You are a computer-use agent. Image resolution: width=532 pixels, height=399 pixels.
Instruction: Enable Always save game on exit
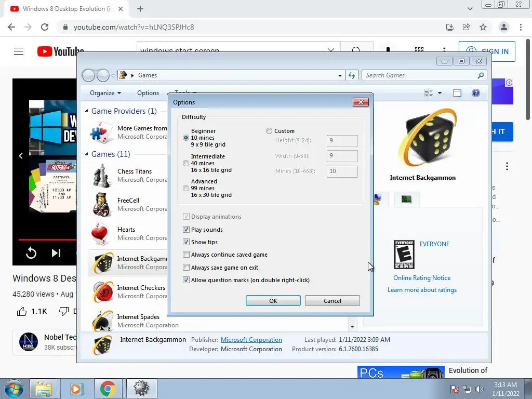186,268
